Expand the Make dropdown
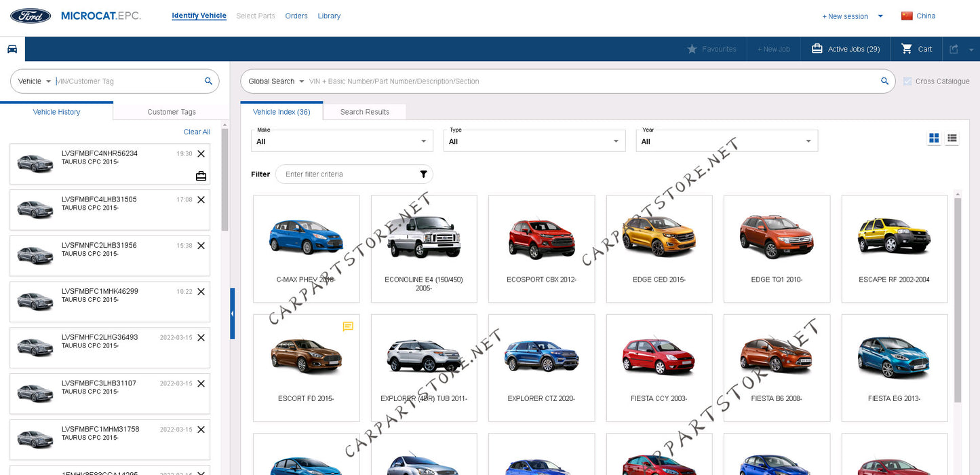 pos(342,141)
